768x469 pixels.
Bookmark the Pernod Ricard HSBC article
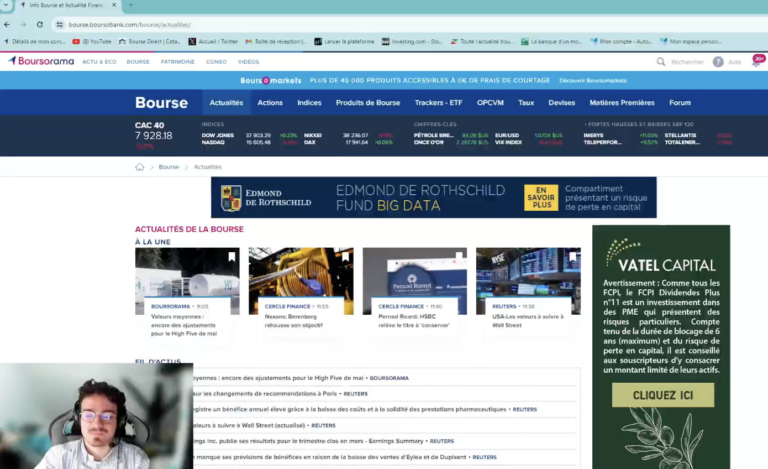click(x=459, y=257)
